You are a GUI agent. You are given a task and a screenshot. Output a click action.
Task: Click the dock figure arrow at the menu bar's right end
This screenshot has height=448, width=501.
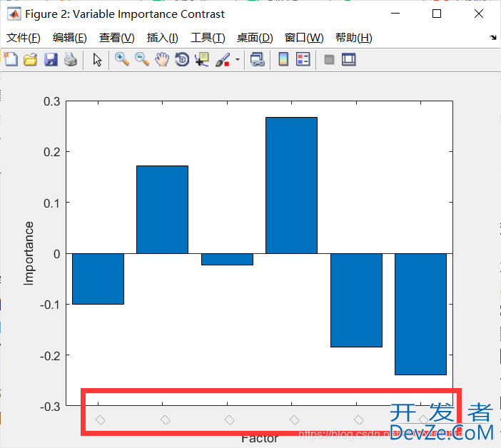tap(493, 38)
